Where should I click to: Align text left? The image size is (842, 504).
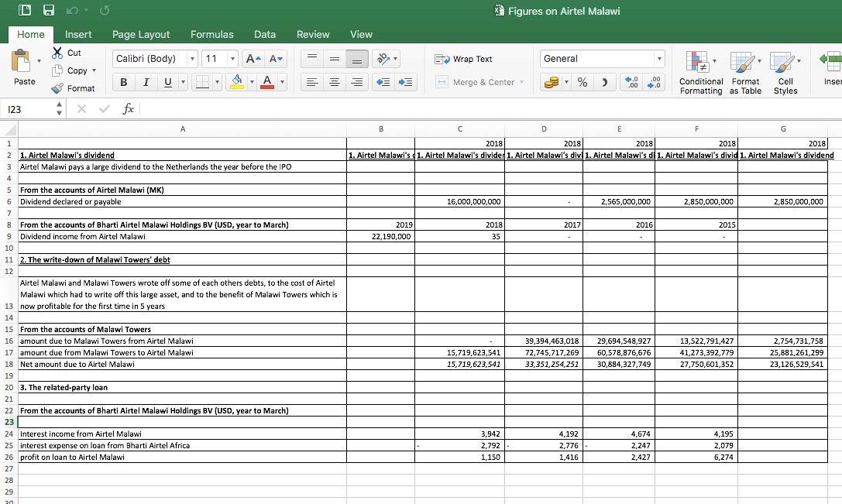(x=312, y=82)
